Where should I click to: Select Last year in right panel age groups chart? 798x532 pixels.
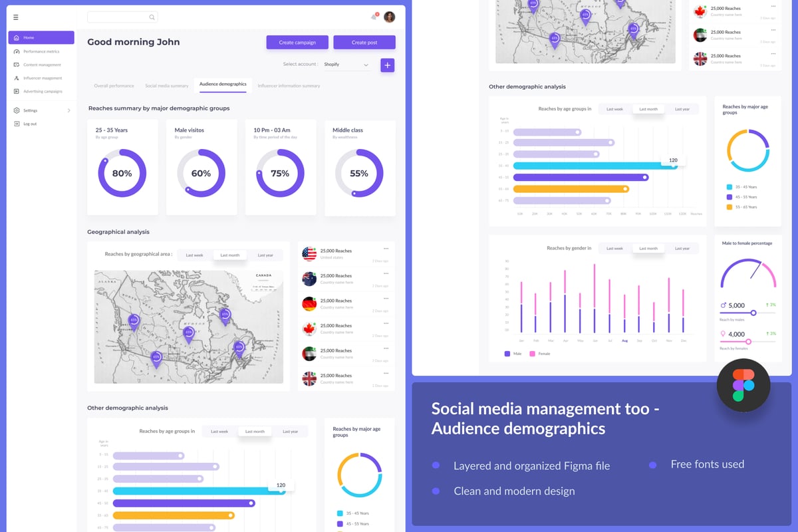tap(682, 109)
